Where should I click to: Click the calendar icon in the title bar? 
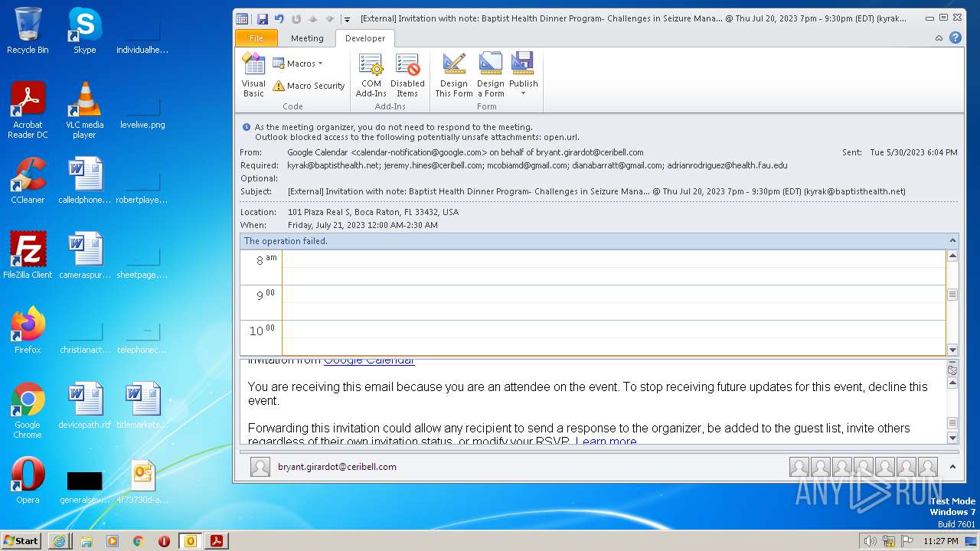pyautogui.click(x=242, y=19)
